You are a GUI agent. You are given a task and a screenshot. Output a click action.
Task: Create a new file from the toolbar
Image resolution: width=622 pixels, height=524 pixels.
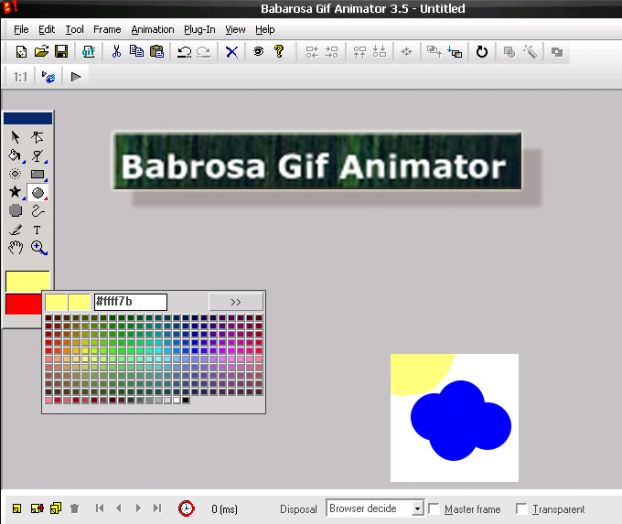pos(21,52)
